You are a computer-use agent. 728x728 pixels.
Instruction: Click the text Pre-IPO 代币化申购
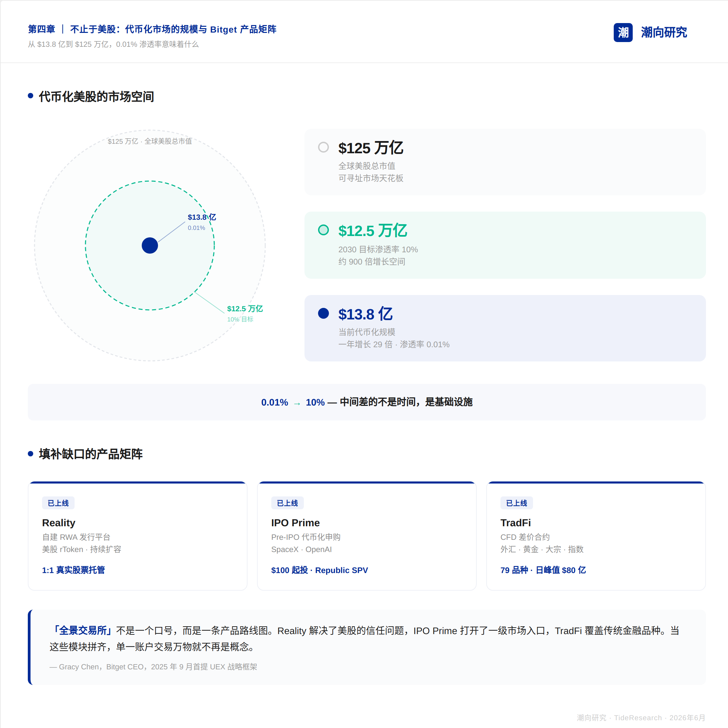point(306,537)
